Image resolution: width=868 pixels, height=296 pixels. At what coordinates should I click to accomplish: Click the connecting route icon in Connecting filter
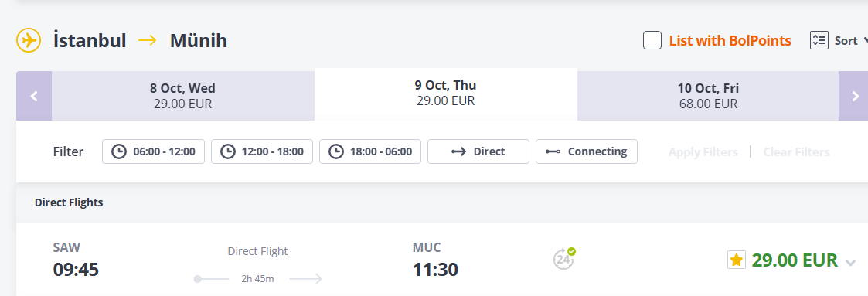tap(553, 151)
